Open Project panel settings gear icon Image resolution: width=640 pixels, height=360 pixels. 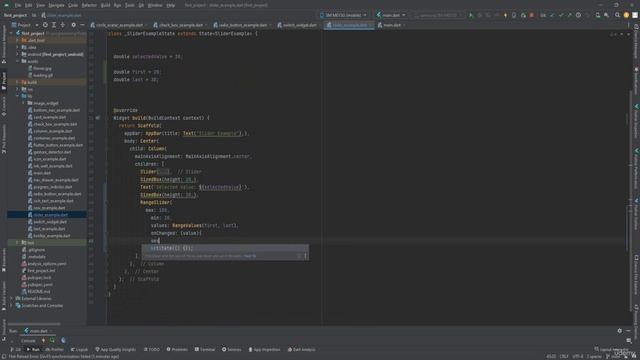tap(73, 25)
